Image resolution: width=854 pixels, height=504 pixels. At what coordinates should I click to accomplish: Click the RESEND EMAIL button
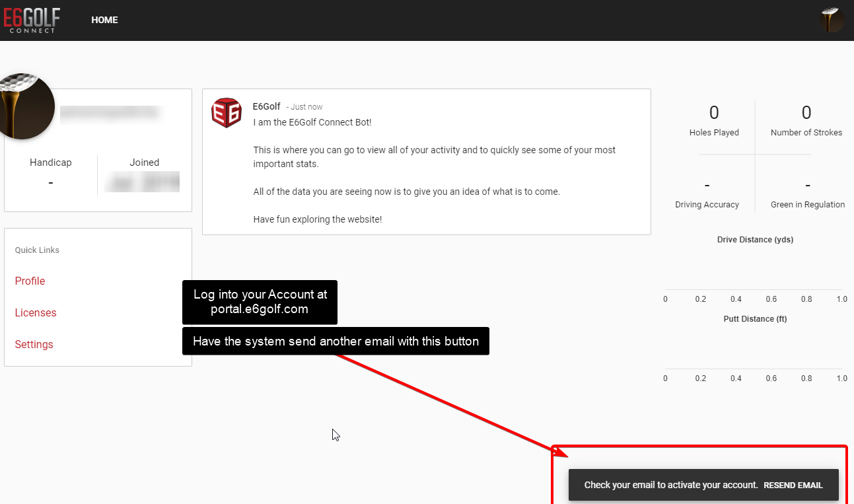coord(793,485)
